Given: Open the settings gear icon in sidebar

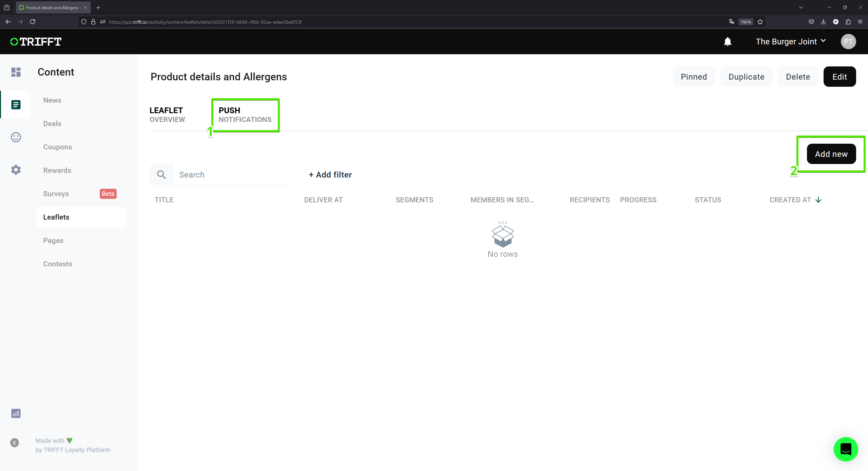Looking at the screenshot, I should click(x=16, y=170).
